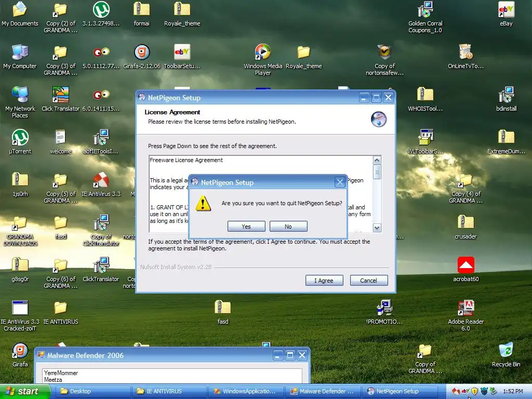
Task: Select Golden Corral Coupons_1.0 icon
Action: coord(425,17)
